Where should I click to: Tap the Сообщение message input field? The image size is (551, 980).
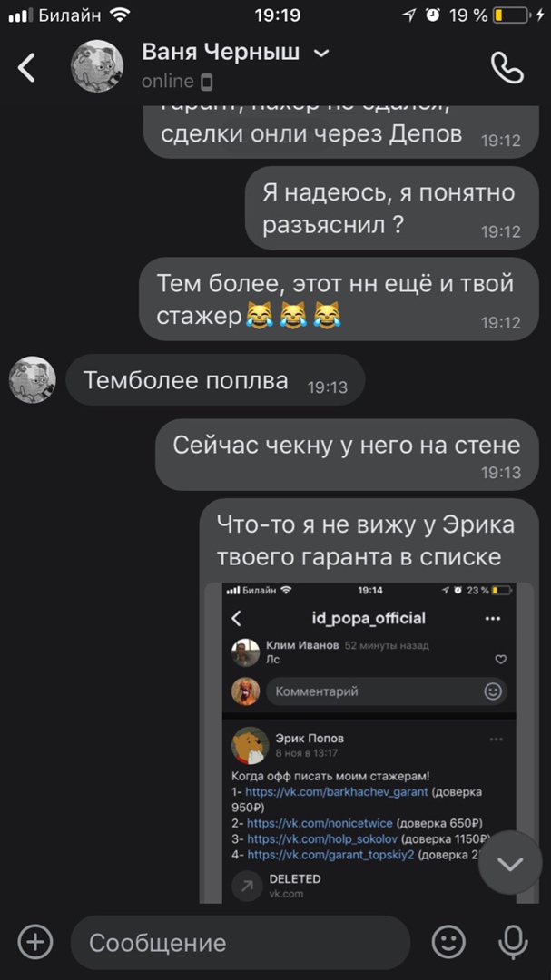pyautogui.click(x=241, y=942)
